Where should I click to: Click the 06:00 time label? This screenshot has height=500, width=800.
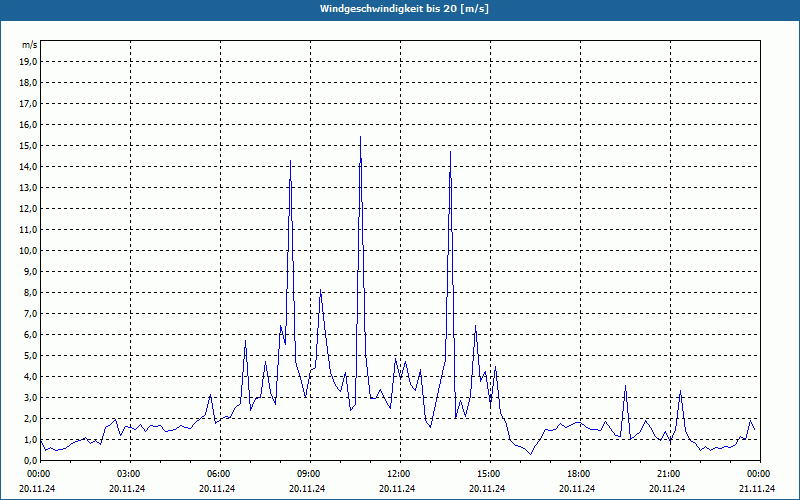220,474
